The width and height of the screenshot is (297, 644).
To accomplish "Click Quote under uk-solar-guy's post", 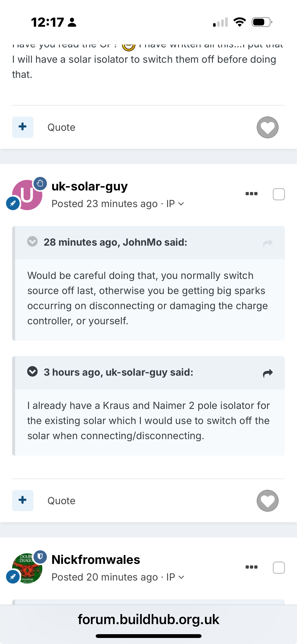I will (x=61, y=501).
